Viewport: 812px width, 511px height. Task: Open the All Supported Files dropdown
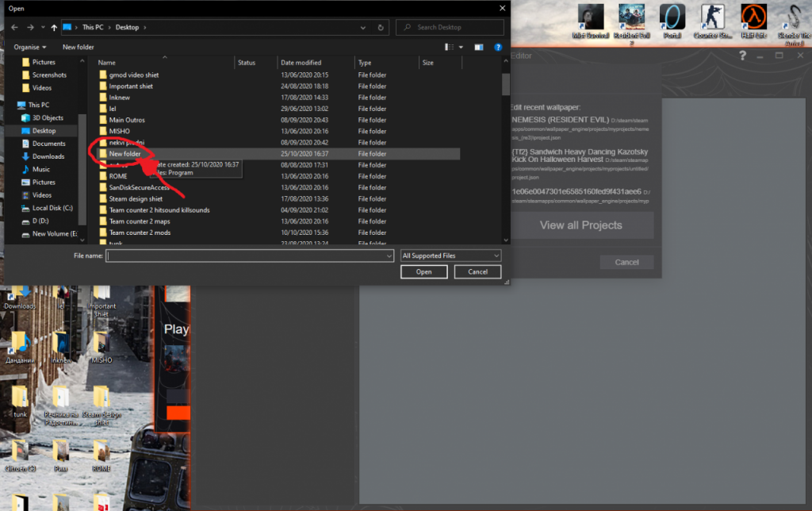click(450, 255)
